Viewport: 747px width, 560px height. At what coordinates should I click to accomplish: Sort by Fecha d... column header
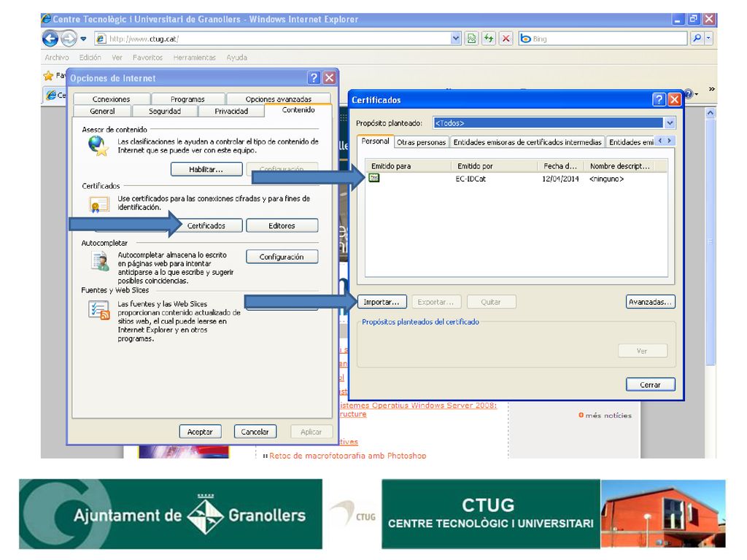coord(561,166)
